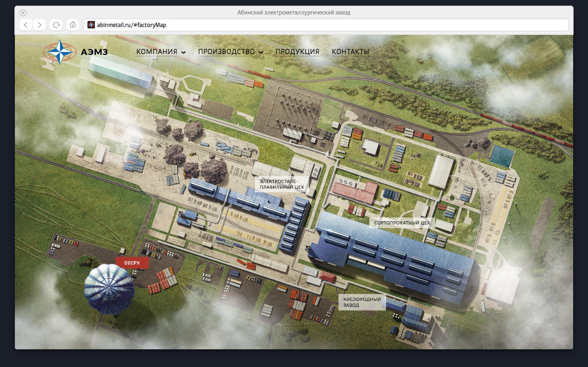Focus the abinmetall.ru address field
The image size is (588, 367).
tap(326, 25)
